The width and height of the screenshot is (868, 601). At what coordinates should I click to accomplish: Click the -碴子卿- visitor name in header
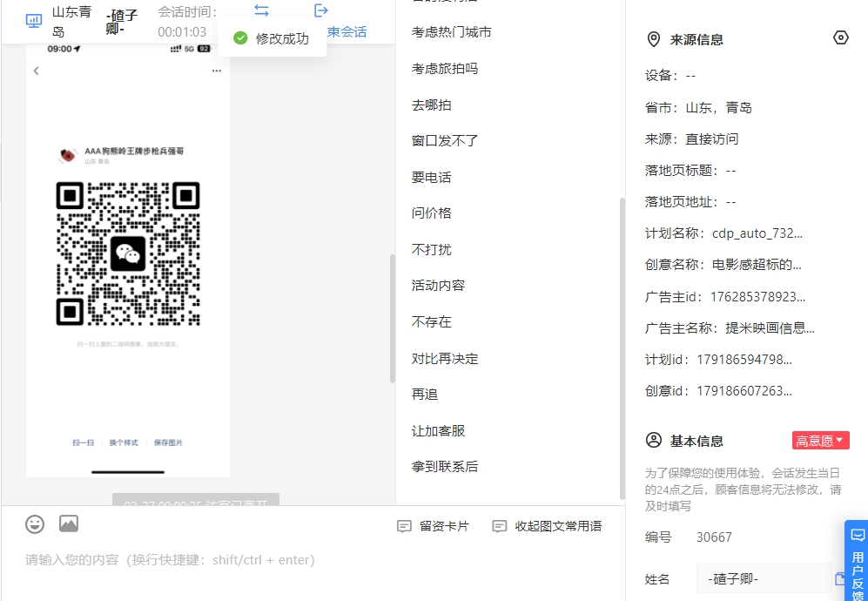click(122, 22)
